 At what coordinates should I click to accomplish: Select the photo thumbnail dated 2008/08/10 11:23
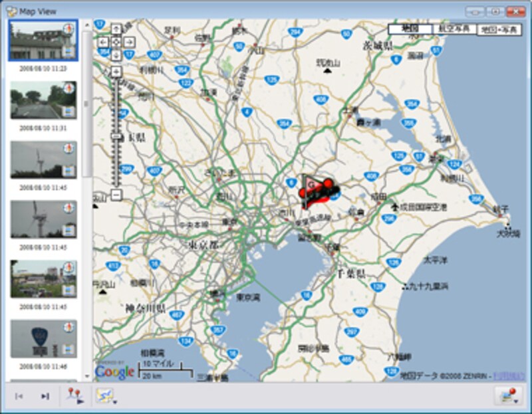click(x=43, y=40)
